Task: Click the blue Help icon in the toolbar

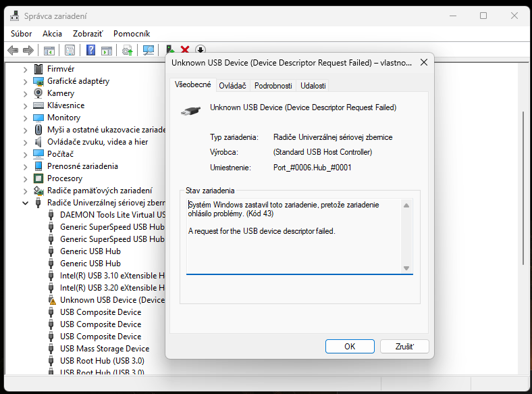Action: (90, 50)
